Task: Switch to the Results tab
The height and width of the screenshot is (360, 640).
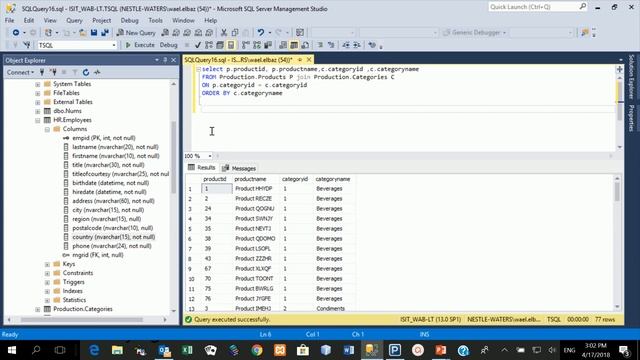Action: point(202,168)
